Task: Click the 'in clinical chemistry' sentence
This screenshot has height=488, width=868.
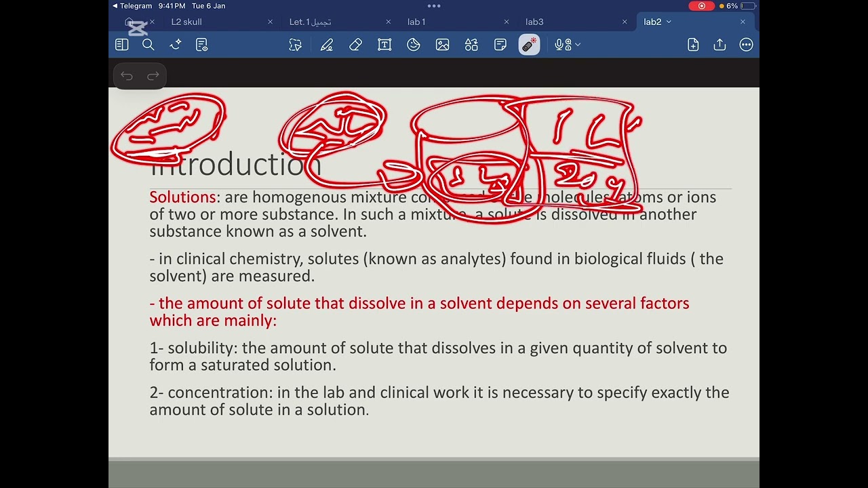Action: 436,267
